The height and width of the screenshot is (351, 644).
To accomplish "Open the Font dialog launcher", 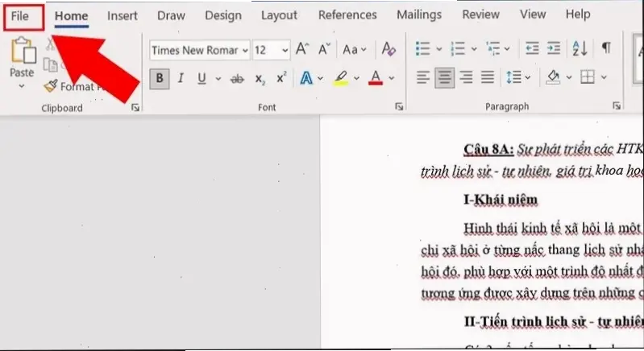I will click(x=399, y=106).
